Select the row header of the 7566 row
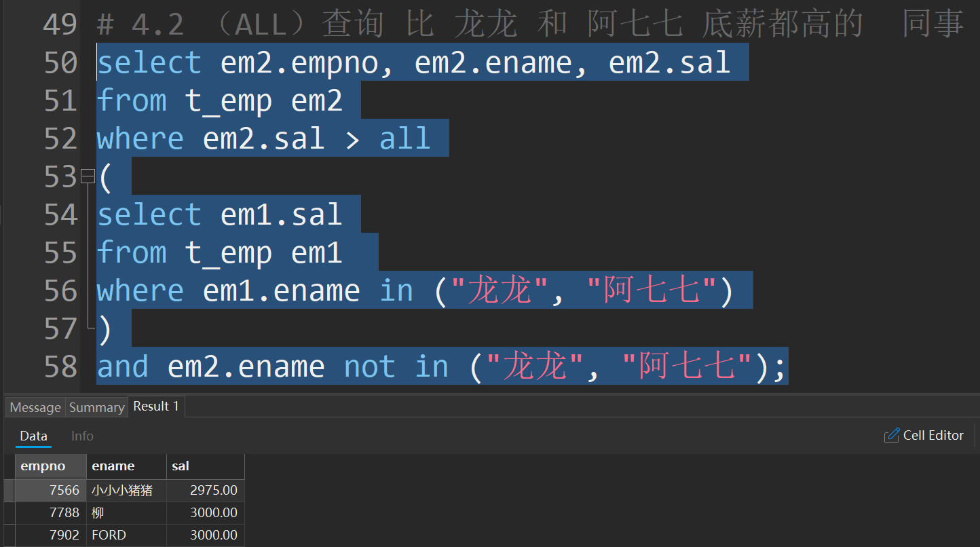 tap(9, 490)
